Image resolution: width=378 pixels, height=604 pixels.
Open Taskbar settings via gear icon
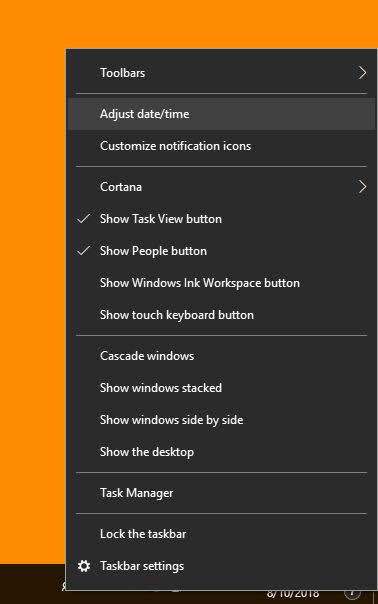point(84,566)
